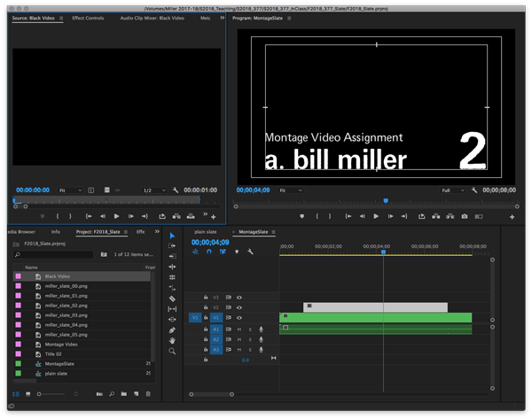The image size is (532, 419).
Task: Select the Source: Black Video tab
Action: click(34, 18)
